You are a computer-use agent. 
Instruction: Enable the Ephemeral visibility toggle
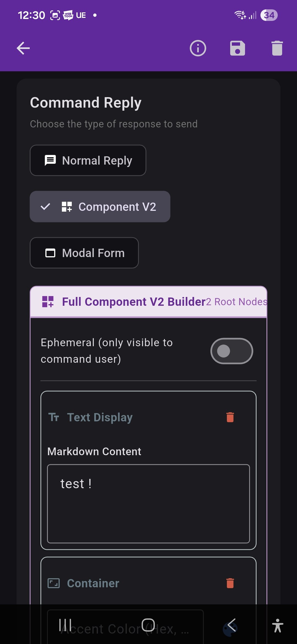tap(232, 351)
